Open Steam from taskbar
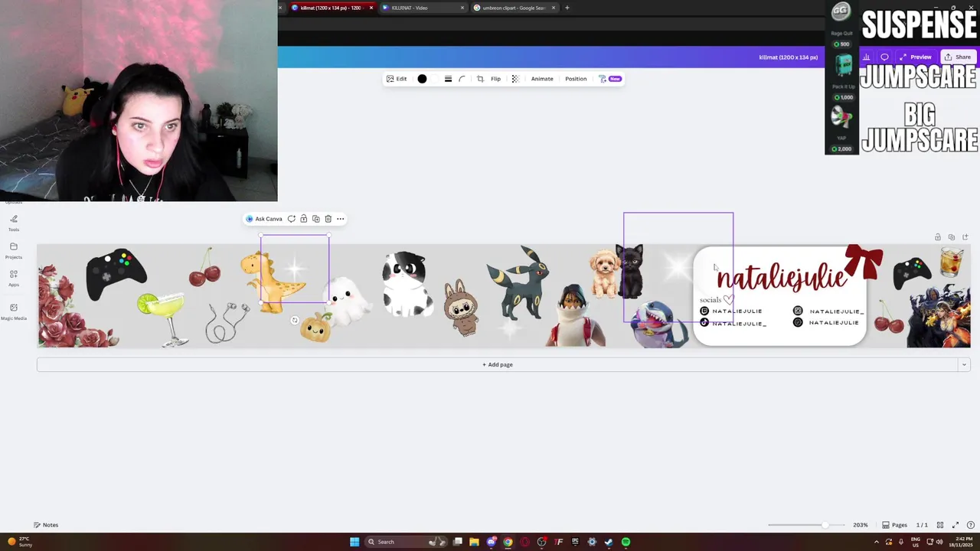This screenshot has width=980, height=551. point(609,542)
